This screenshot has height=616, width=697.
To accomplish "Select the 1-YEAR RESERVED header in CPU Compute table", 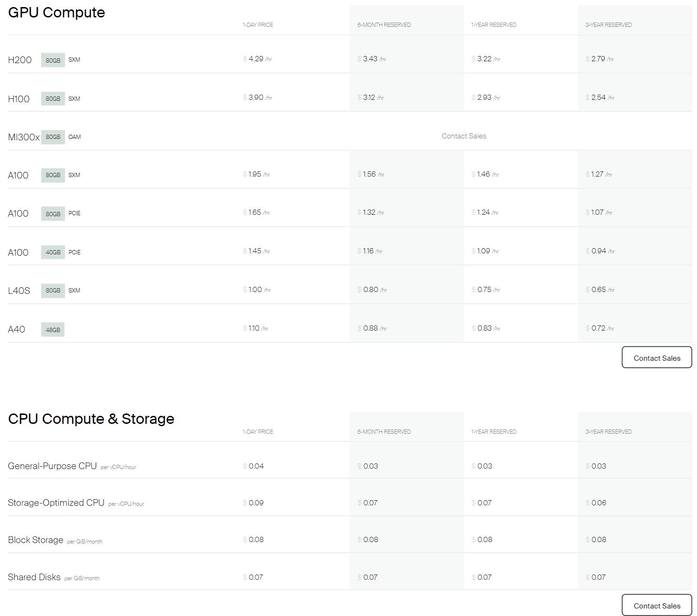I will pyautogui.click(x=494, y=432).
